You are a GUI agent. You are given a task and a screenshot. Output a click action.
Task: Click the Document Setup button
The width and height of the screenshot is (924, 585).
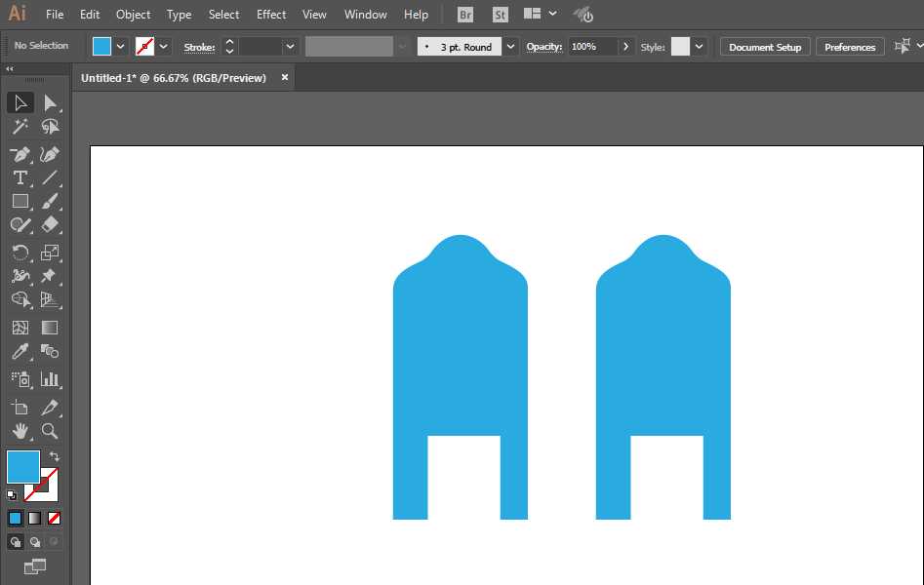coord(765,47)
